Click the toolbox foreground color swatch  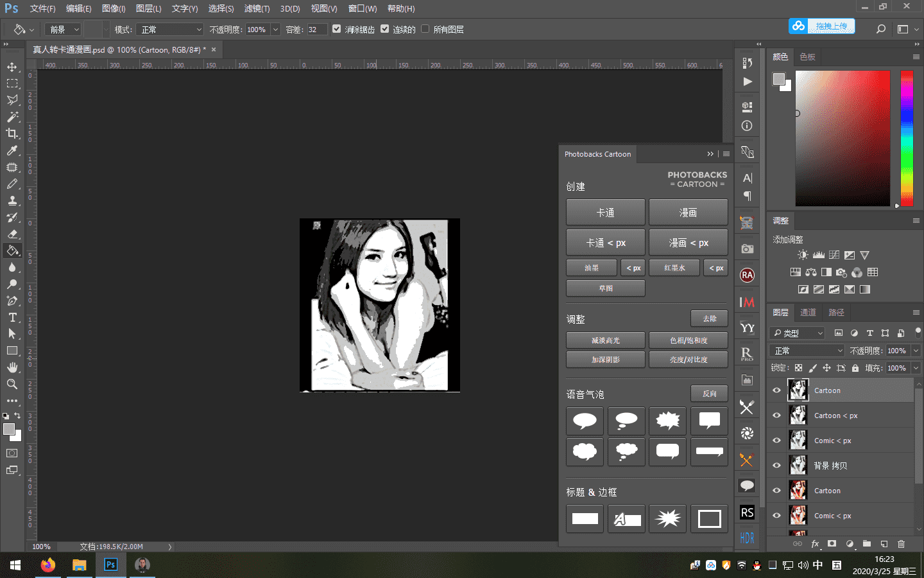point(9,429)
